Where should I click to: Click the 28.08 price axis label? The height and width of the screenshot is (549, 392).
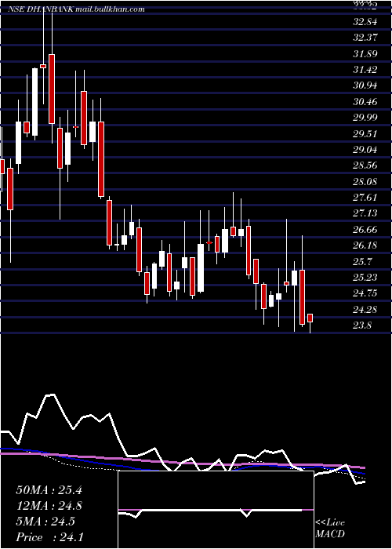(x=365, y=182)
